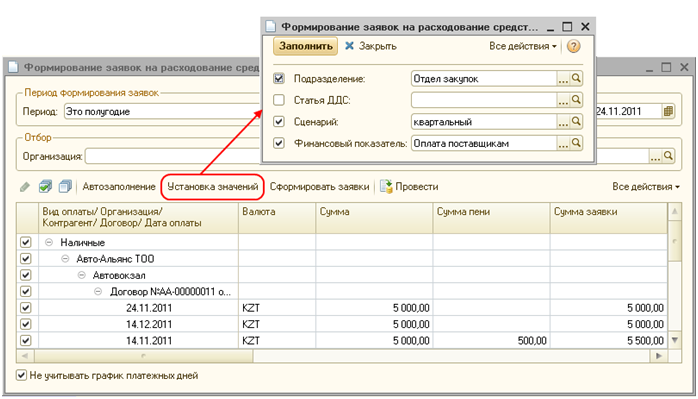
Task: Click the Закрыть button in dialog
Action: [371, 46]
